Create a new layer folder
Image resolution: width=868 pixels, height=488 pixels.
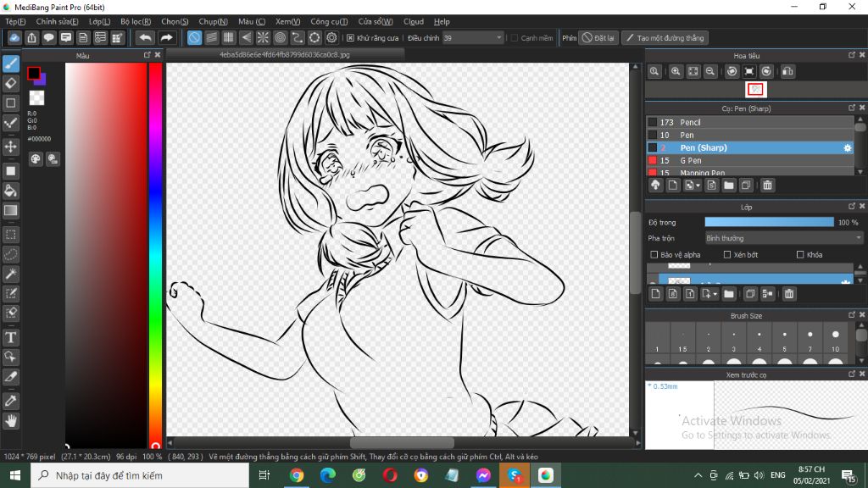point(728,294)
